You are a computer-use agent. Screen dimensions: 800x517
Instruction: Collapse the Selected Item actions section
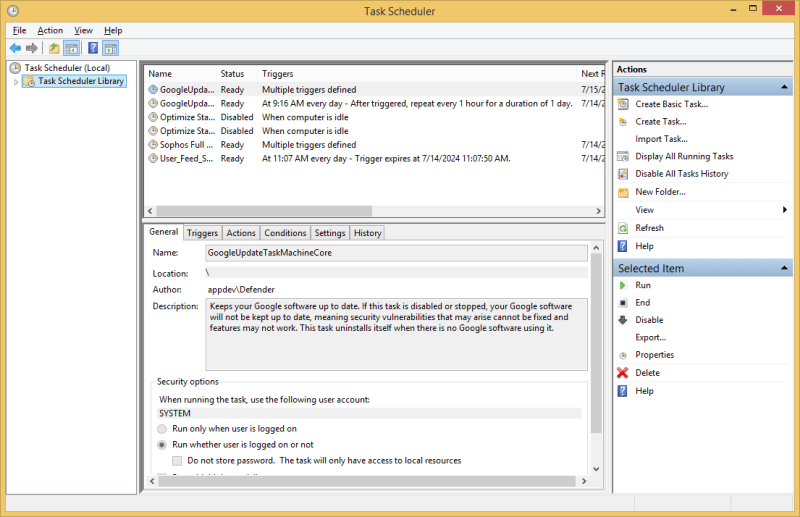pos(784,268)
